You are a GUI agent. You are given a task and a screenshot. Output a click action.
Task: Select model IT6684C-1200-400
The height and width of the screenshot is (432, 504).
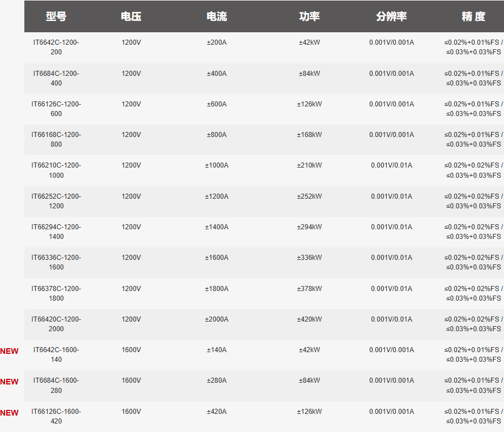pyautogui.click(x=56, y=78)
